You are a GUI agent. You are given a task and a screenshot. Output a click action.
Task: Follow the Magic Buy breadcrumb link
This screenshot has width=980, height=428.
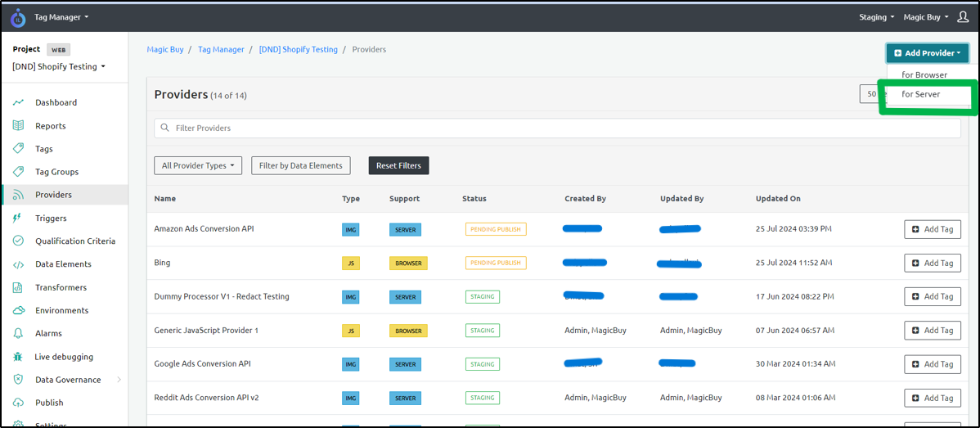coord(165,49)
